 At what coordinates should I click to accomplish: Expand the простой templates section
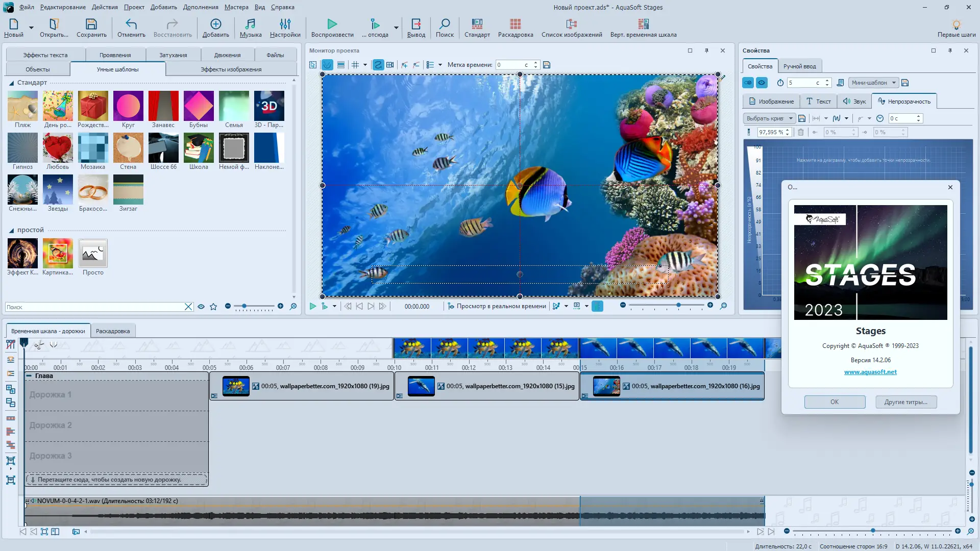coord(11,230)
